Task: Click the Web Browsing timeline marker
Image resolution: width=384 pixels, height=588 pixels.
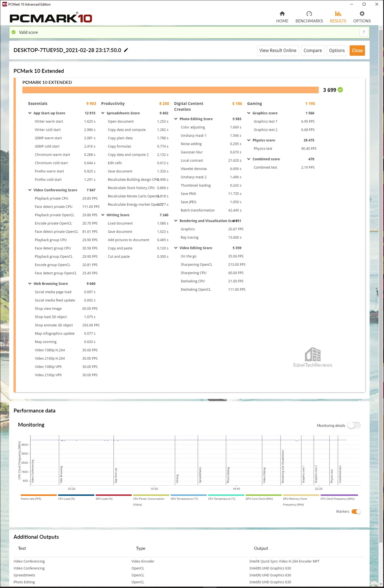Action: [x=61, y=474]
